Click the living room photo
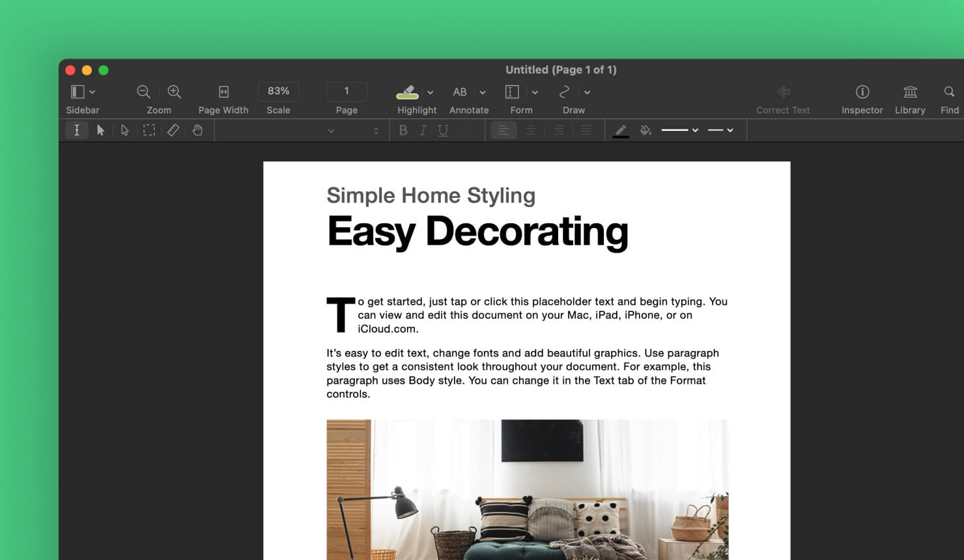The image size is (964, 560). (x=527, y=490)
